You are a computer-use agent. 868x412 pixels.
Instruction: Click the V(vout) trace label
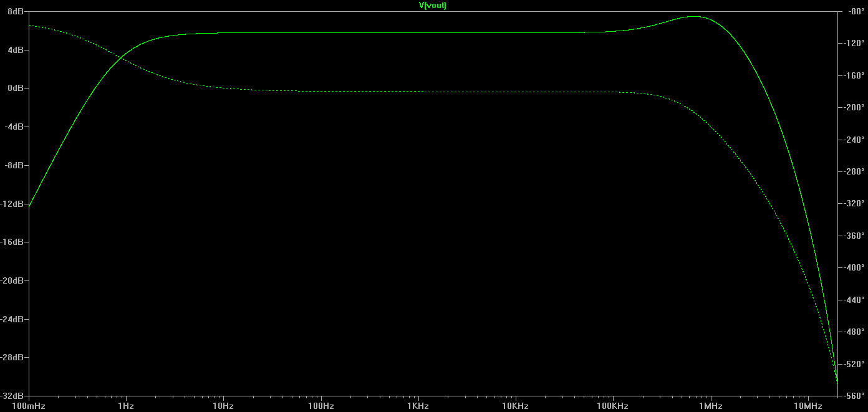pyautogui.click(x=433, y=5)
